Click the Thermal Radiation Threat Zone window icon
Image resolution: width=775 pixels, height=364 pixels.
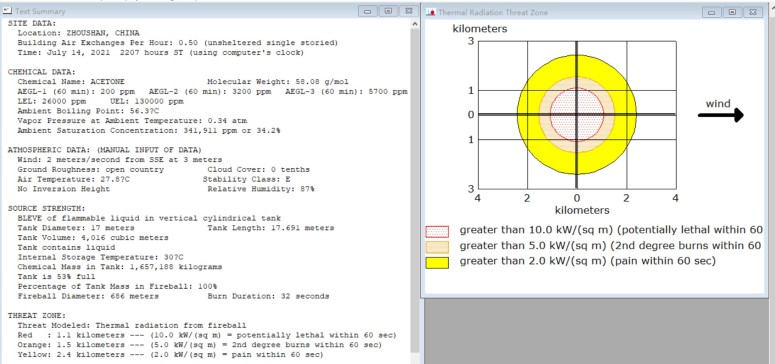point(431,12)
